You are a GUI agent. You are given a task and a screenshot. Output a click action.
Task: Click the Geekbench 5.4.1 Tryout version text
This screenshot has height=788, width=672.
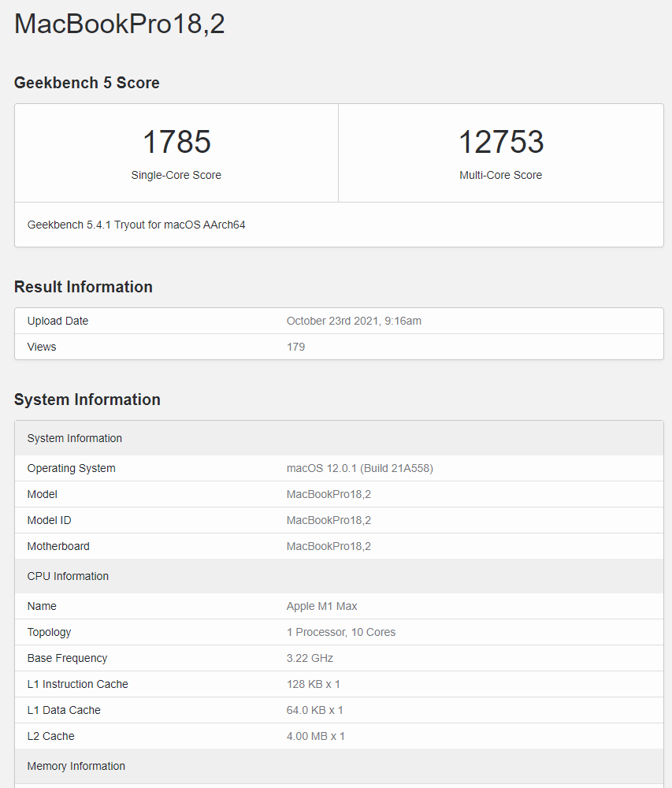pos(136,225)
